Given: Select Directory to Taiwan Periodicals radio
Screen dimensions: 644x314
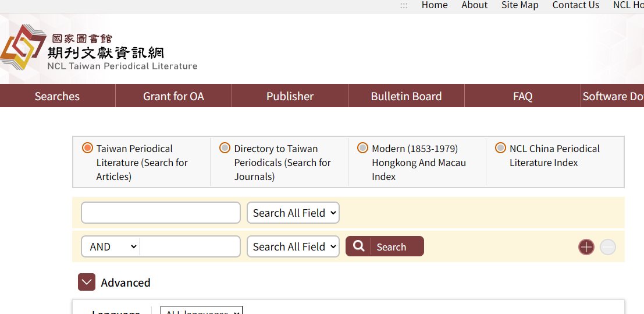Looking at the screenshot, I should click(225, 148).
